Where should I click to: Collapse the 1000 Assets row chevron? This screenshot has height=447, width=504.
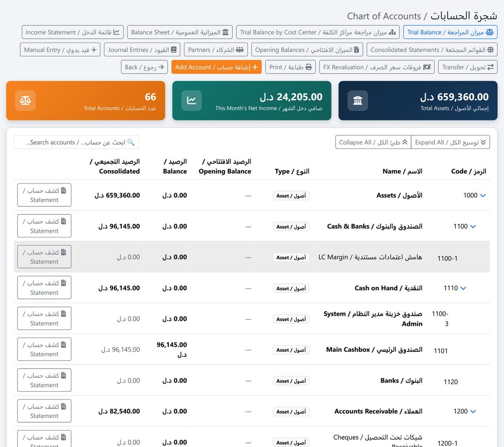(483, 195)
